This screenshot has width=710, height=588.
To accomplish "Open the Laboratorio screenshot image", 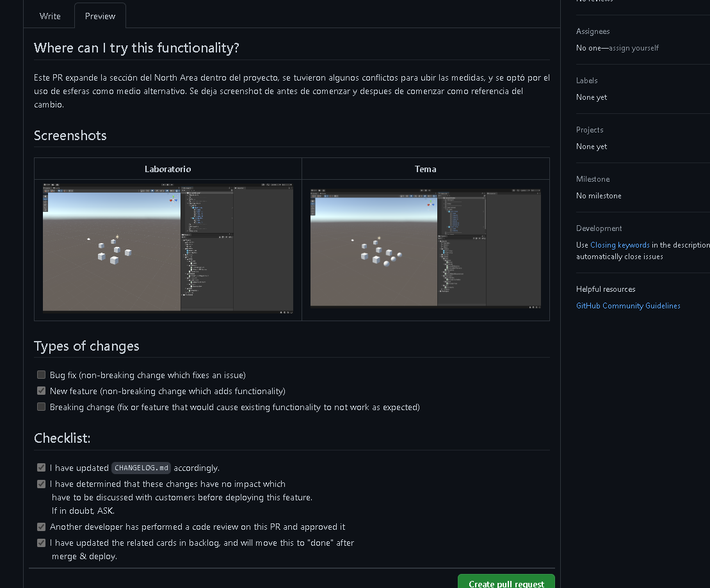I will (x=168, y=249).
